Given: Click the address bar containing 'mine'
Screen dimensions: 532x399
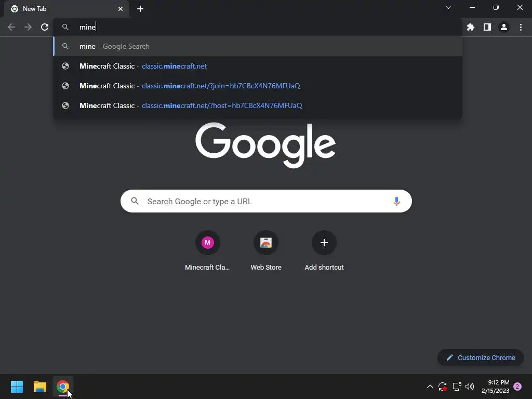Looking at the screenshot, I should [x=258, y=27].
